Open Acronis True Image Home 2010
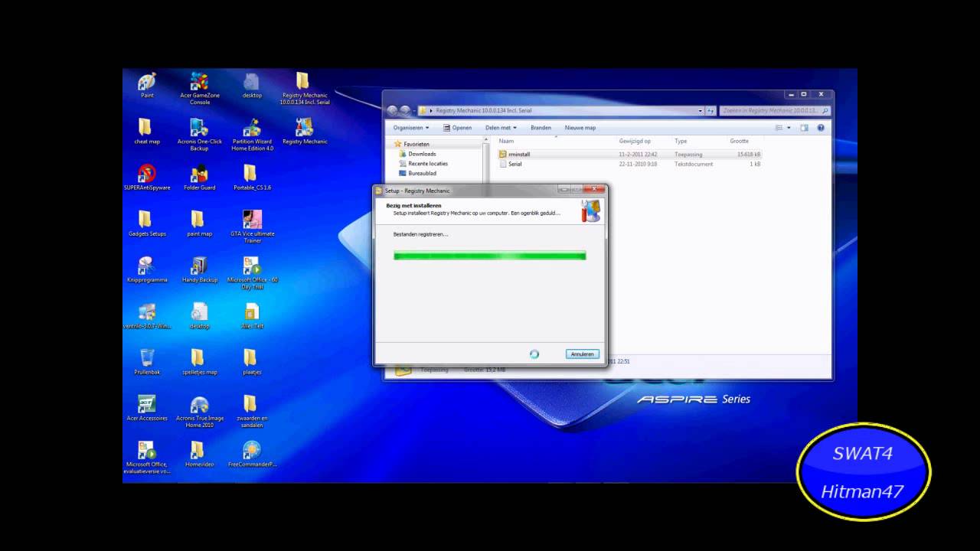Screen dimensions: 980x551 click(200, 411)
